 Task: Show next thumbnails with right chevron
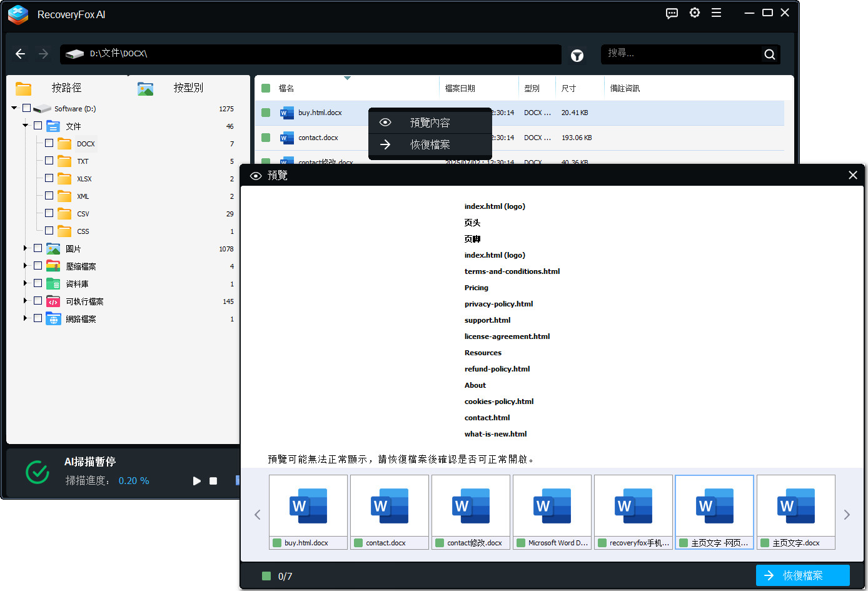click(847, 515)
